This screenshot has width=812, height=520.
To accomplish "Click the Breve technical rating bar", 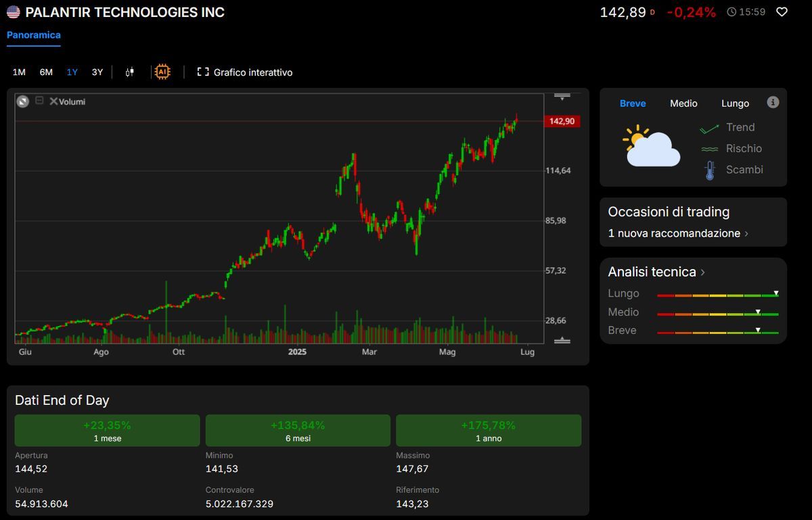I will [x=718, y=331].
